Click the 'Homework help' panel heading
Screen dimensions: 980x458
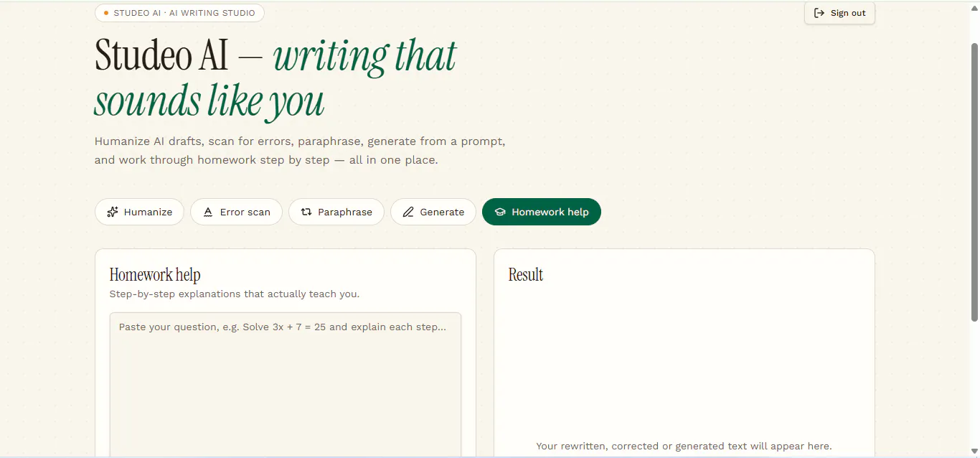point(155,275)
